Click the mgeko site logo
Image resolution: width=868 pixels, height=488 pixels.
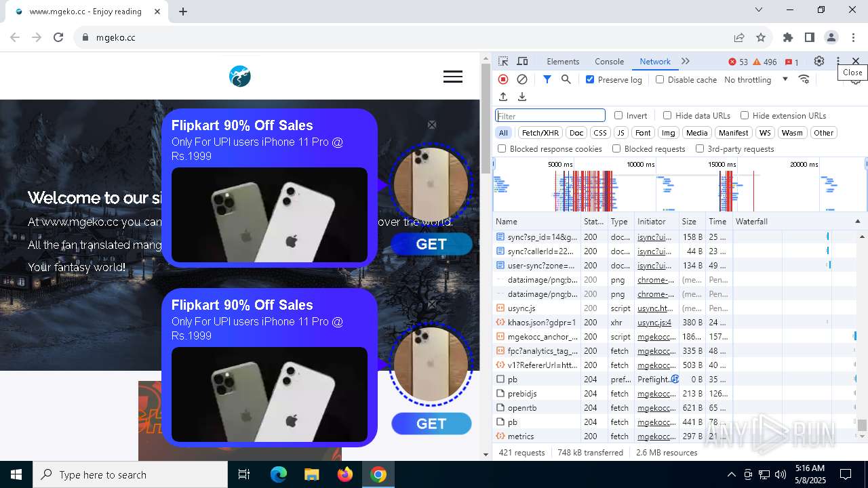[x=240, y=77]
